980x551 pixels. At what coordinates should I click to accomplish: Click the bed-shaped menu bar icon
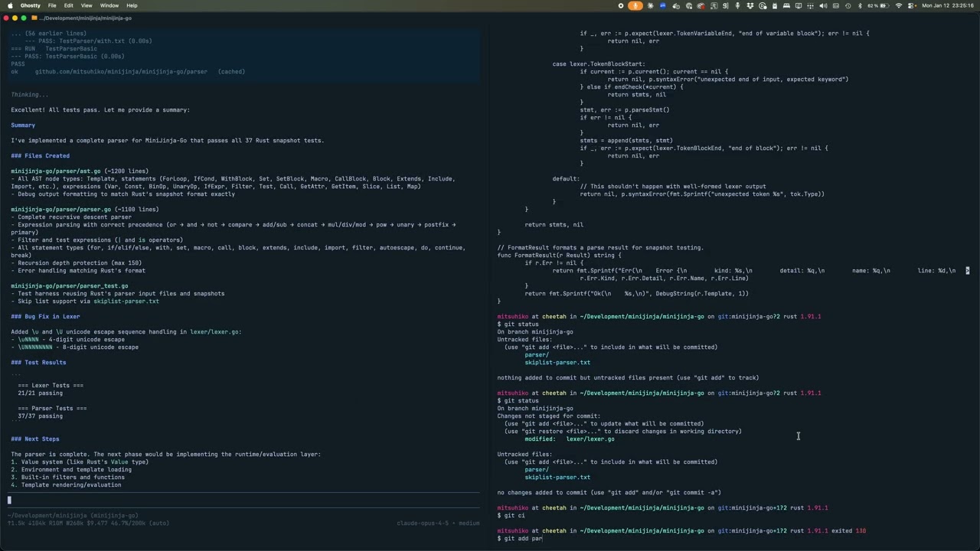(x=786, y=5)
